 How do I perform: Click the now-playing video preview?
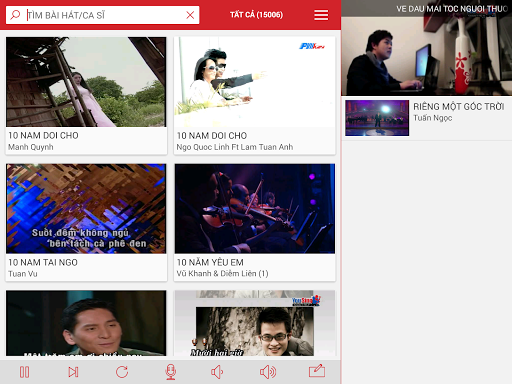[x=427, y=48]
